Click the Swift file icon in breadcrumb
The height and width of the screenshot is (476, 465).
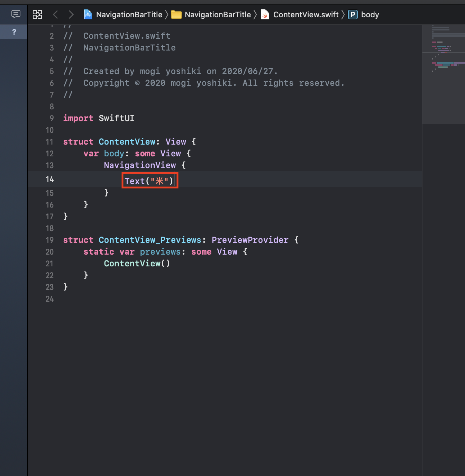click(265, 15)
